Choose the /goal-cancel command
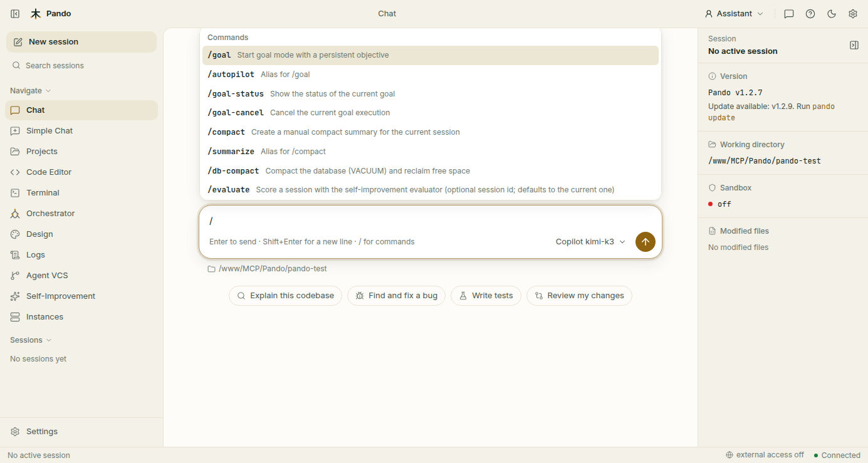 point(431,113)
